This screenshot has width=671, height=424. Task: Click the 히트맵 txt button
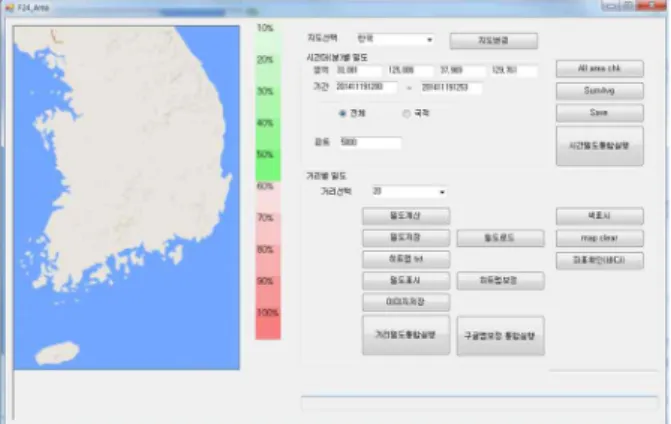[406, 259]
